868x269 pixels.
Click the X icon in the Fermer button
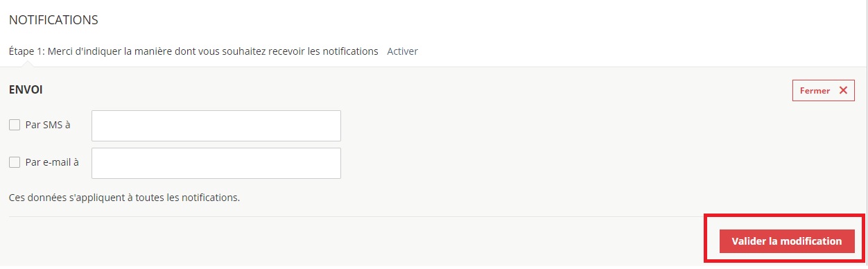(842, 90)
